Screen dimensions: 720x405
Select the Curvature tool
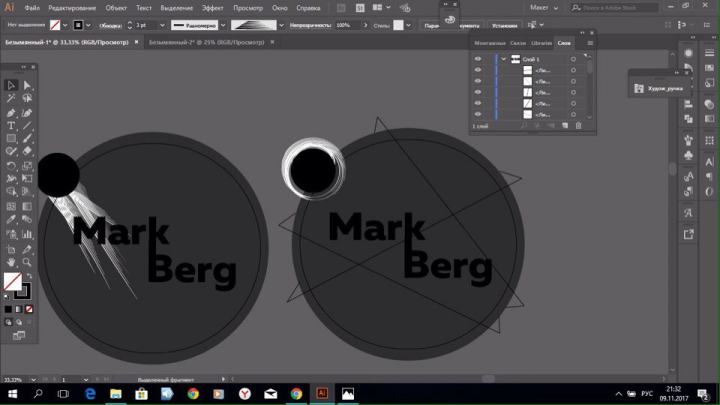[27, 113]
